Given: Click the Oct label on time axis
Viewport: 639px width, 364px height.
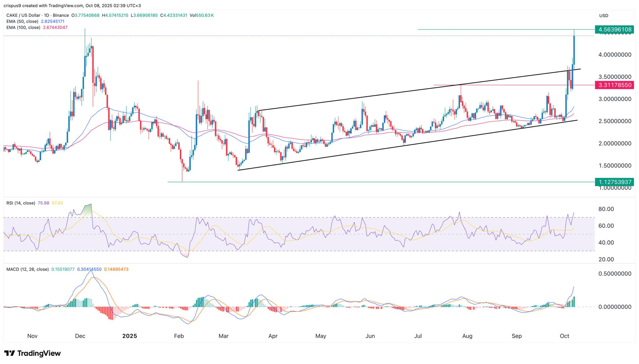Looking at the screenshot, I should pyautogui.click(x=564, y=336).
